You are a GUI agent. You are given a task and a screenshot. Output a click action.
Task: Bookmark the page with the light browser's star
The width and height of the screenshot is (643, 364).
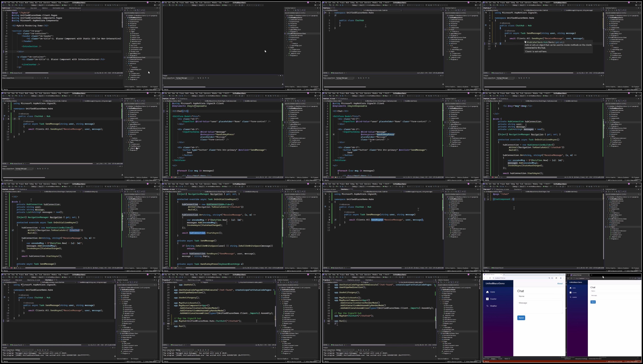click(x=552, y=278)
